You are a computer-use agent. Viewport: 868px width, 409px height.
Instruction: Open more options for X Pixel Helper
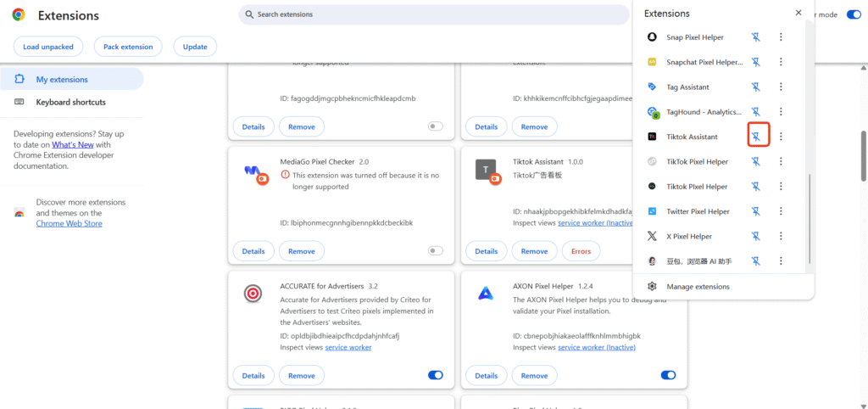coord(781,236)
